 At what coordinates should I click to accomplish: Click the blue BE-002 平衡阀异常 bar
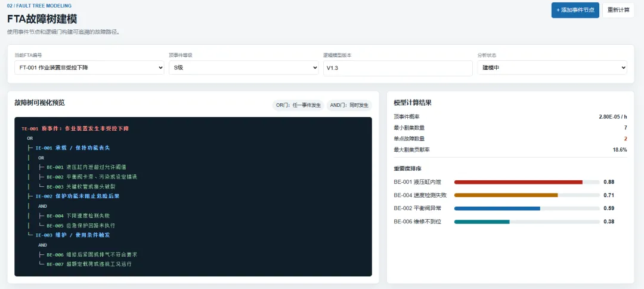click(497, 208)
